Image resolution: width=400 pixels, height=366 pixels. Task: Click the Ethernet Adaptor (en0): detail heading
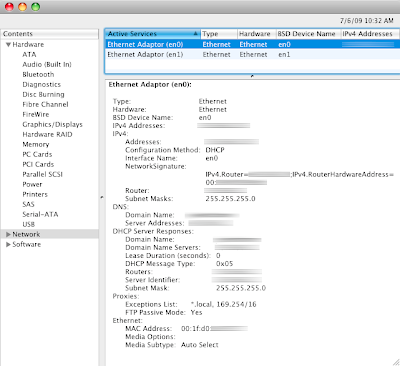click(150, 85)
